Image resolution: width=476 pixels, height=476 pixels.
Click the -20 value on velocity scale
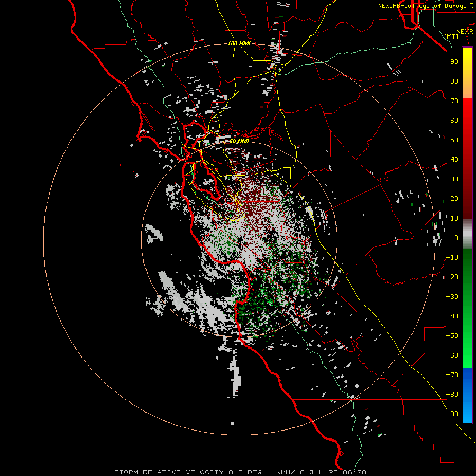(452, 277)
